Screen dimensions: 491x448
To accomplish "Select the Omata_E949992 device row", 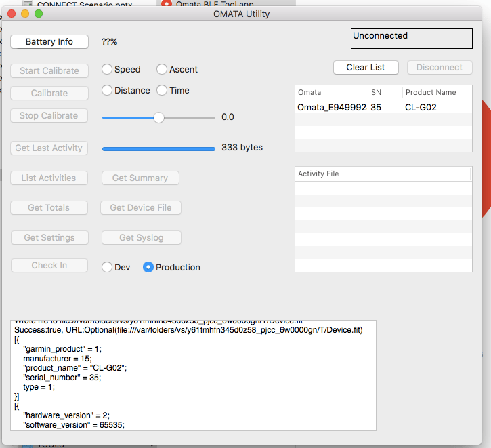I will (x=383, y=107).
